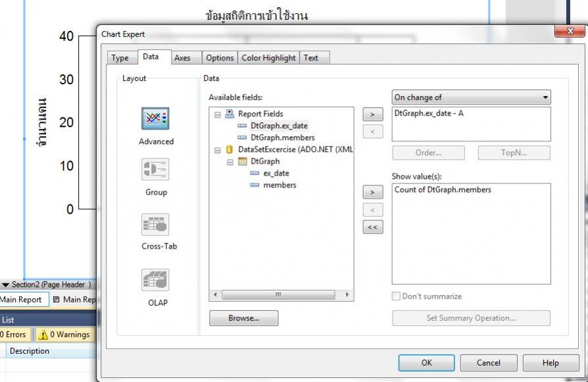The width and height of the screenshot is (588, 382).
Task: Click the TopN... button
Action: (514, 153)
